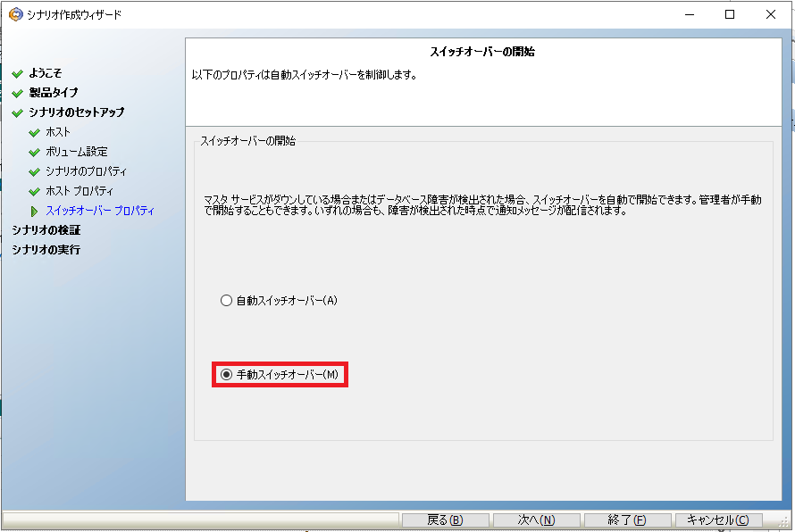
Task: Click the 次へ(N) button
Action: click(x=537, y=520)
